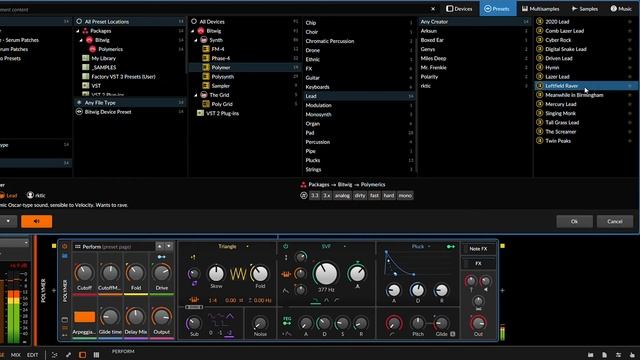Adjust the Out volume knob
Screen dimensions: 640x360
(478, 323)
